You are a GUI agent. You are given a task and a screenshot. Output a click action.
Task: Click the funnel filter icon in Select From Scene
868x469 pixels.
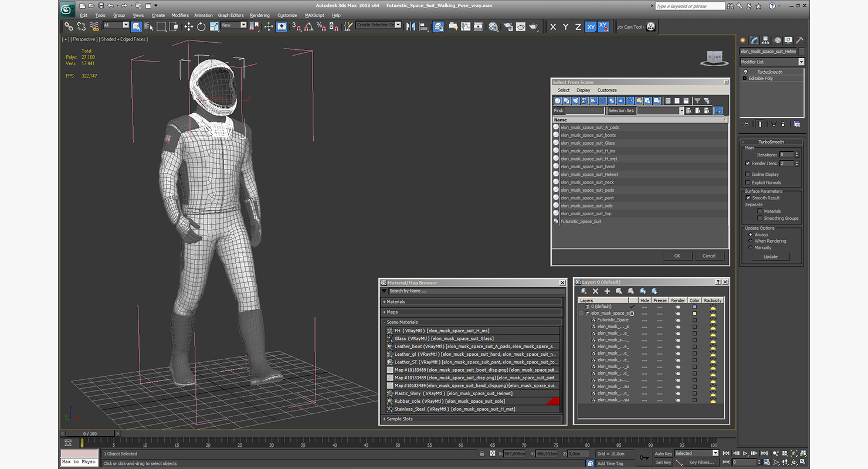click(x=697, y=100)
